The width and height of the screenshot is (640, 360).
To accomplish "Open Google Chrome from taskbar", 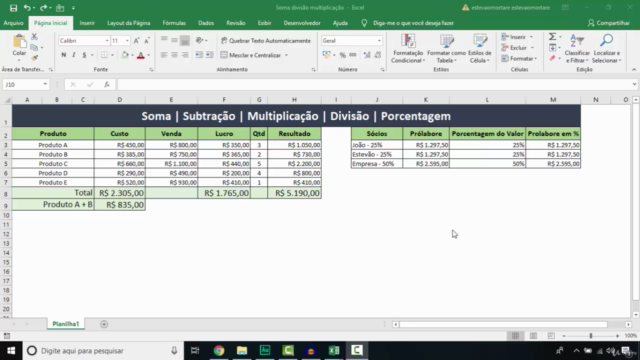I will (219, 351).
